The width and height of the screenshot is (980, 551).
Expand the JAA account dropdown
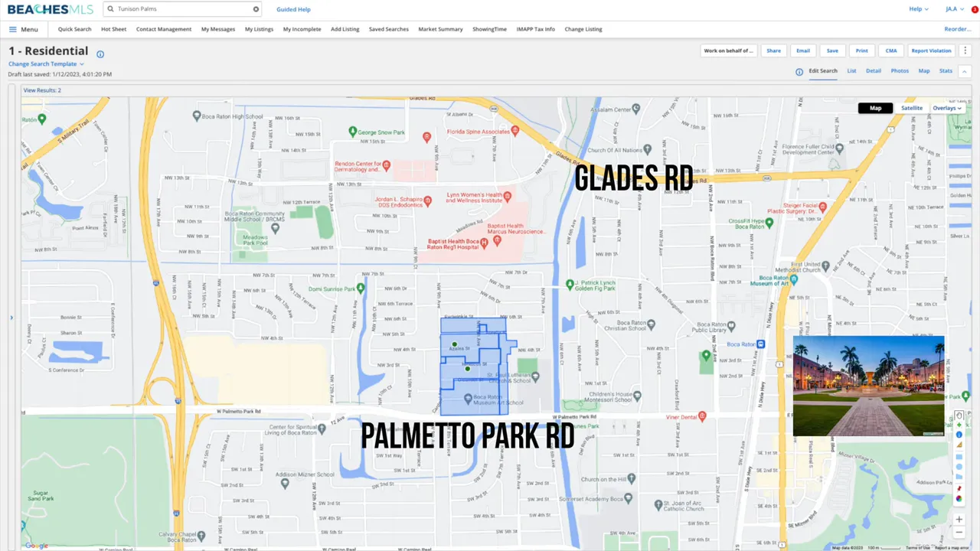pos(952,8)
